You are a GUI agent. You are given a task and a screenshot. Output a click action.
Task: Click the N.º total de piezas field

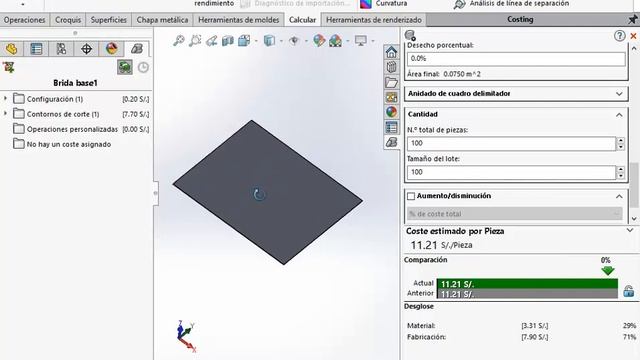(x=511, y=143)
